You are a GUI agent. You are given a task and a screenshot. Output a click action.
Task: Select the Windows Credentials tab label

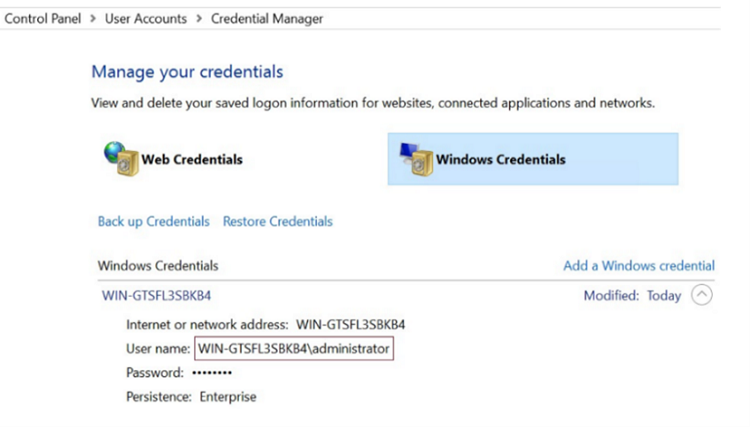(x=500, y=159)
